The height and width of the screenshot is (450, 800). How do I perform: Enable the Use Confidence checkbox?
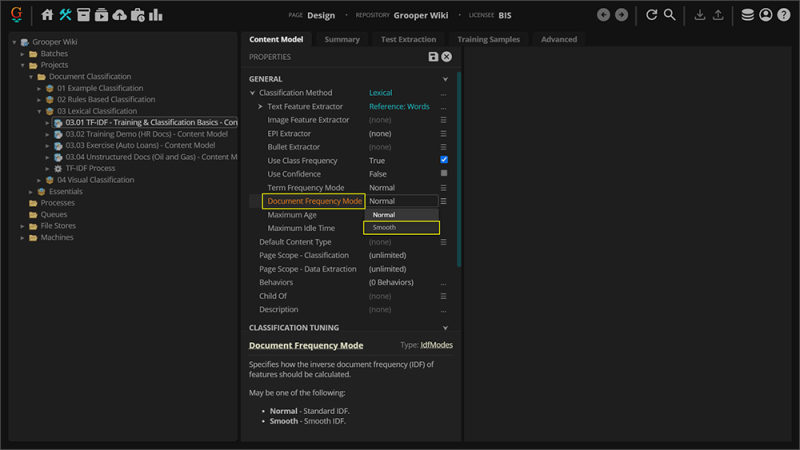[444, 174]
